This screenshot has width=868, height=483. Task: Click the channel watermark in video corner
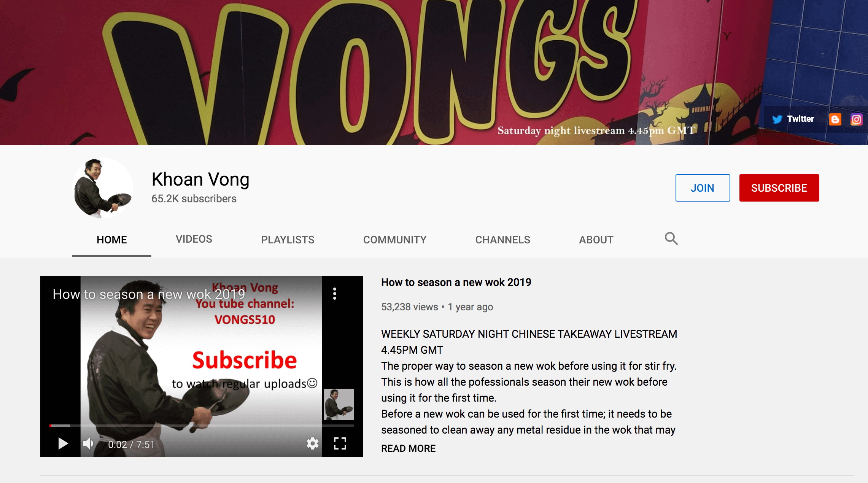(339, 404)
